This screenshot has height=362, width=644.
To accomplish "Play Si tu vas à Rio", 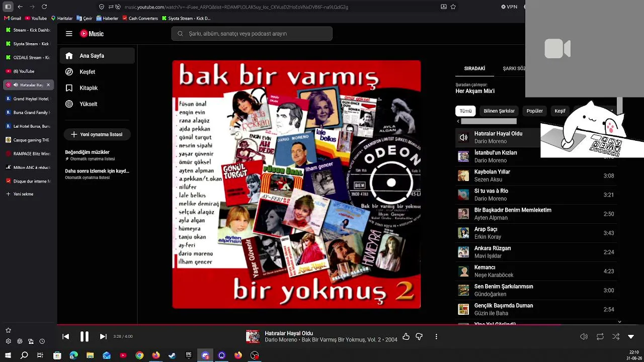I will click(536, 195).
